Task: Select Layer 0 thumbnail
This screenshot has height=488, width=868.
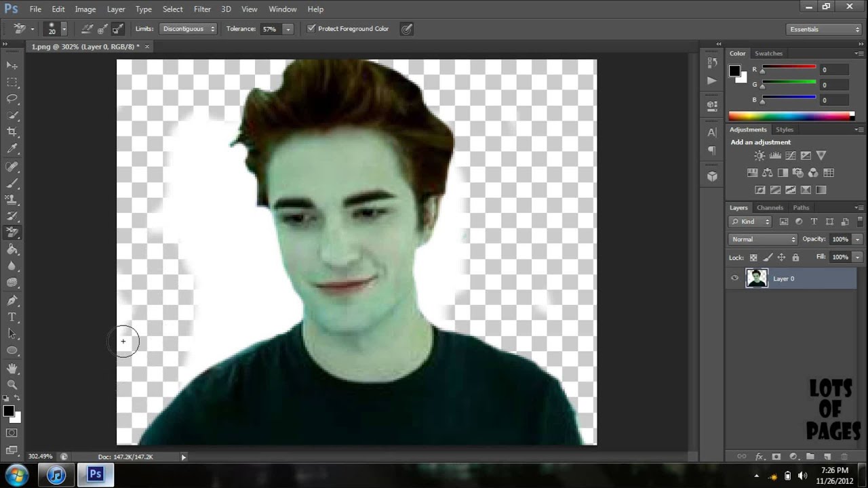Action: click(x=756, y=278)
